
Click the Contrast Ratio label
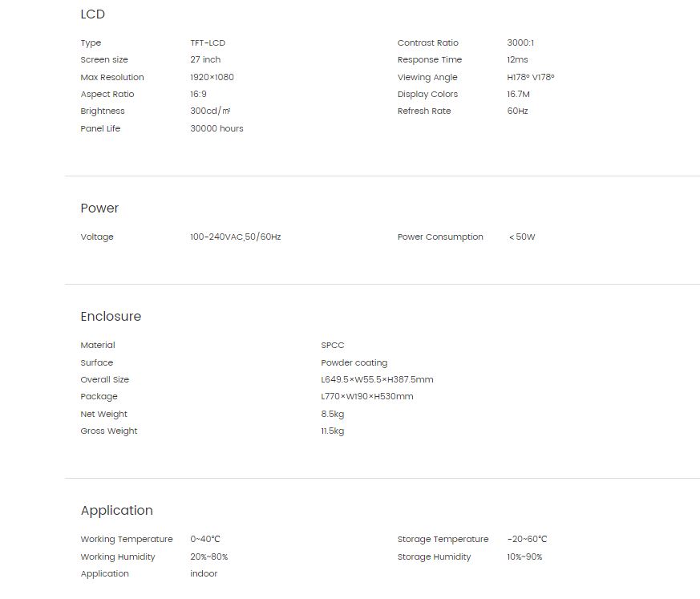427,42
